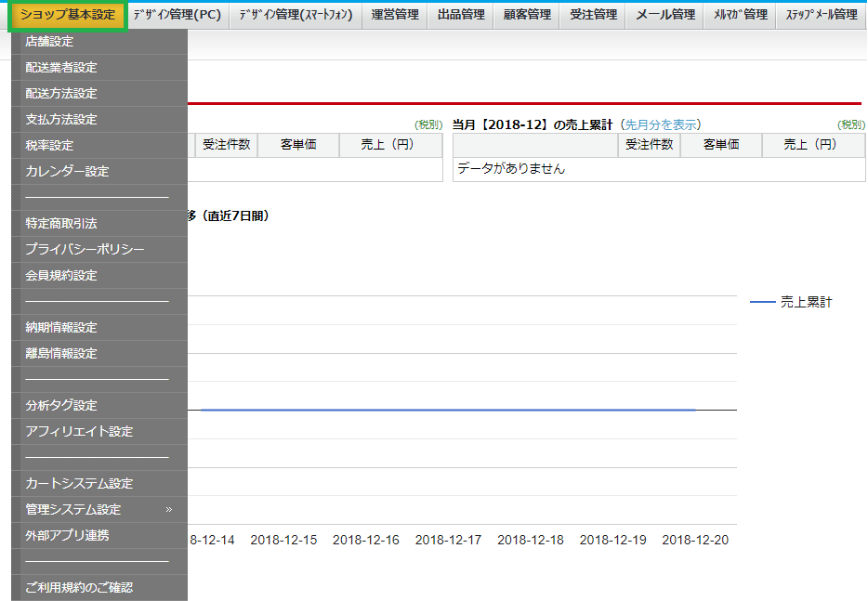Click the 当月【2018-12】の売上累計 heading

point(533,124)
